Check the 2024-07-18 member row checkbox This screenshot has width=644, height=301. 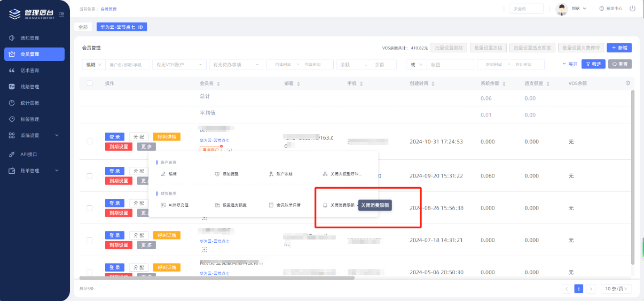[x=89, y=240]
